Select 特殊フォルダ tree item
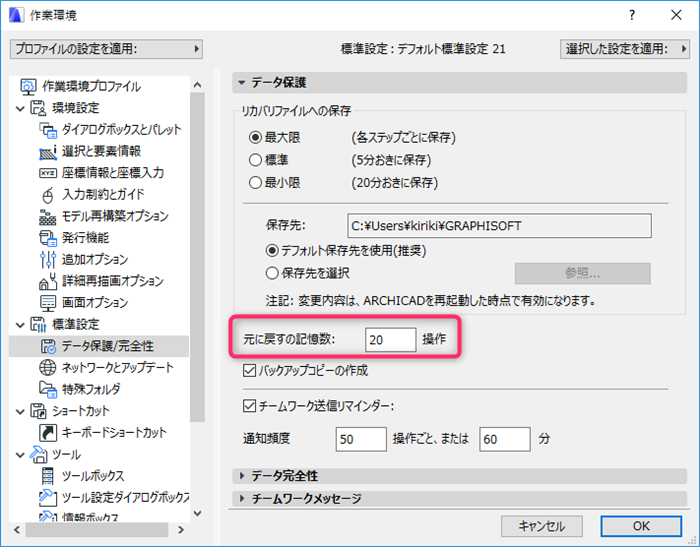This screenshot has height=547, width=700. (x=91, y=389)
